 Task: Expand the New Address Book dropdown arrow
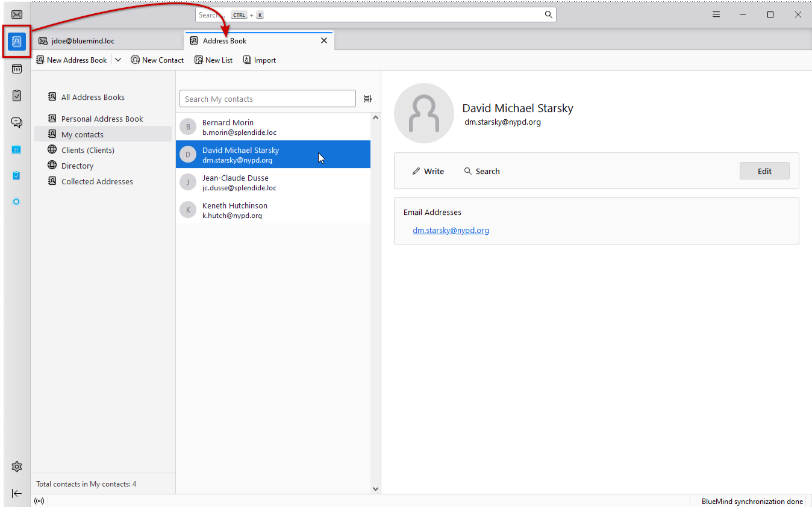[118, 60]
